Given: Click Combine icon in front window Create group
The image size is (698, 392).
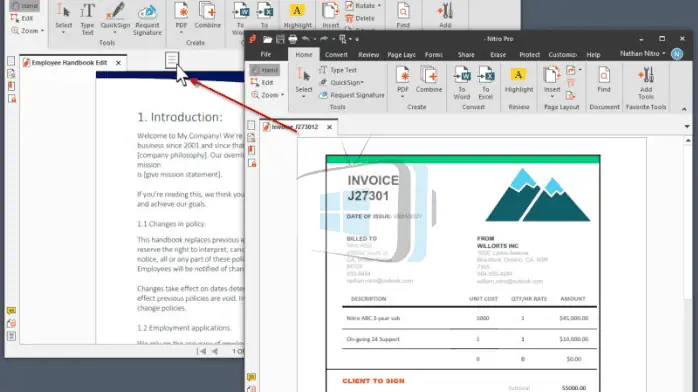Looking at the screenshot, I should point(429,80).
